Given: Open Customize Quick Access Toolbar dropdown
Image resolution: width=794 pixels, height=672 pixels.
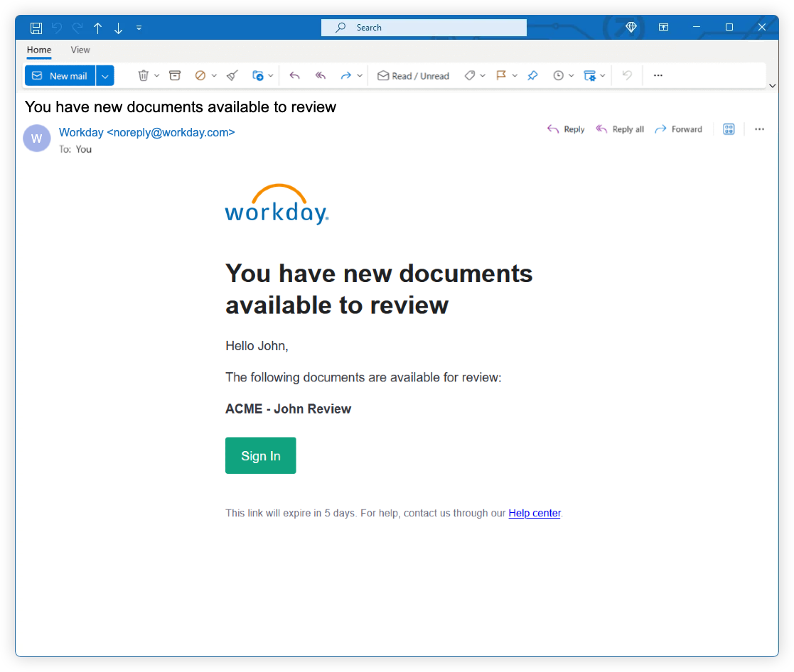Looking at the screenshot, I should pos(139,28).
